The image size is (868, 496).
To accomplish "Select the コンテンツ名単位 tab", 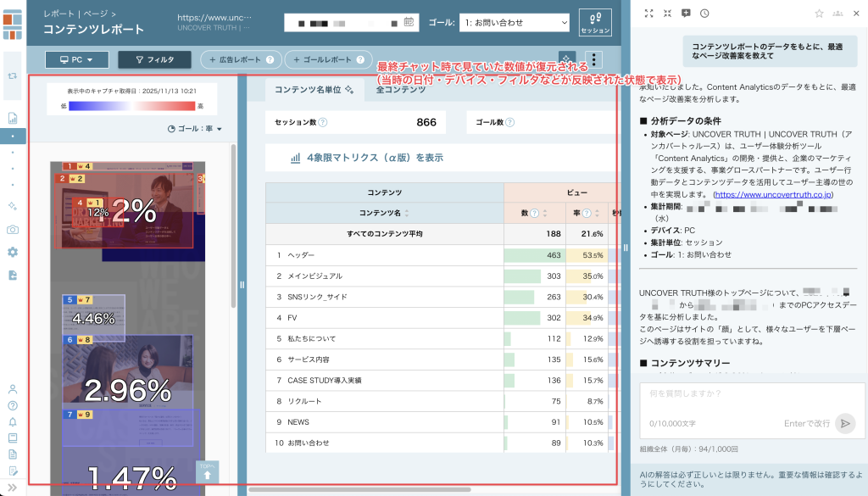I will tap(314, 89).
